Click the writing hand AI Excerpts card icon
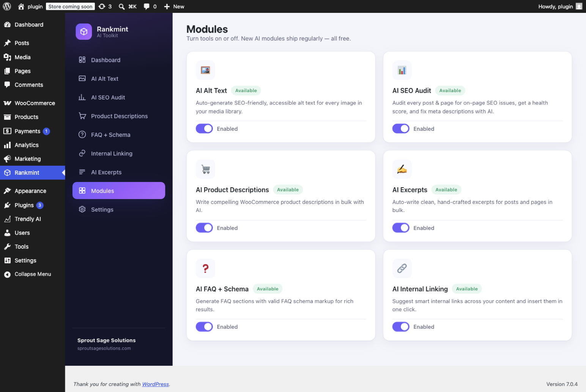 coord(402,169)
